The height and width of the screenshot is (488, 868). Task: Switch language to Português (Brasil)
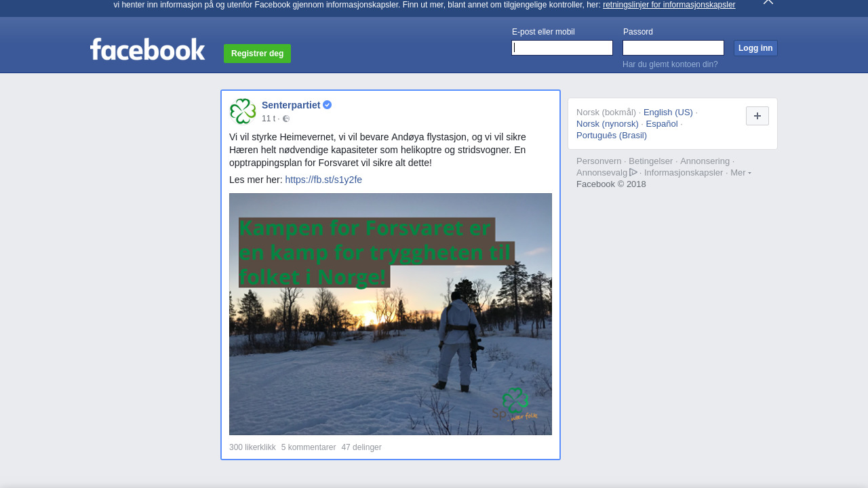tap(612, 136)
